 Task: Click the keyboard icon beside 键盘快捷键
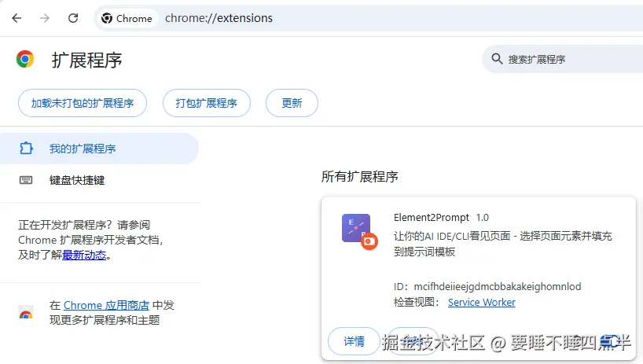pos(26,180)
